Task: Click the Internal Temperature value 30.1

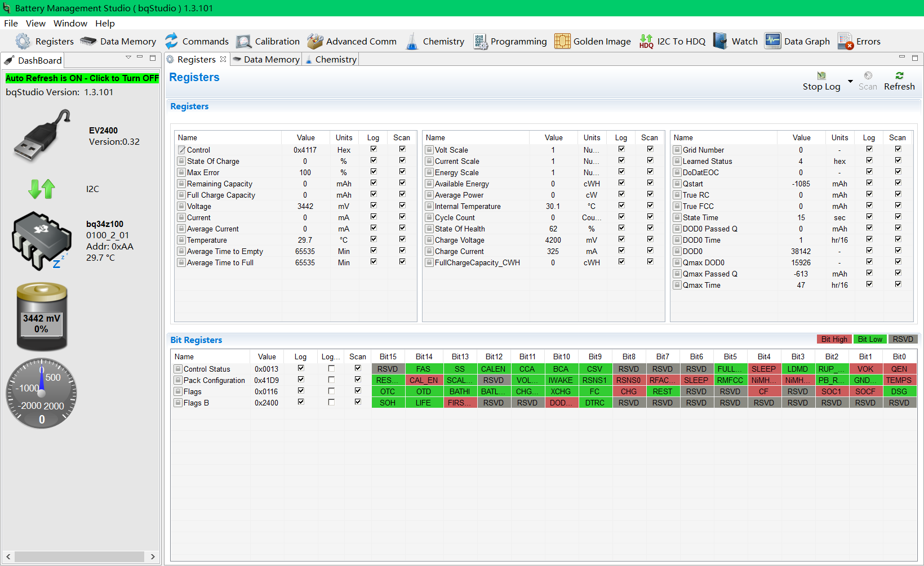Action: pyautogui.click(x=553, y=206)
